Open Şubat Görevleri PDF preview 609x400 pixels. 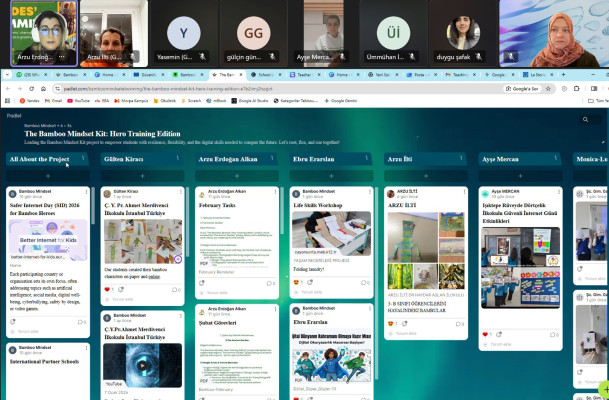(237, 357)
